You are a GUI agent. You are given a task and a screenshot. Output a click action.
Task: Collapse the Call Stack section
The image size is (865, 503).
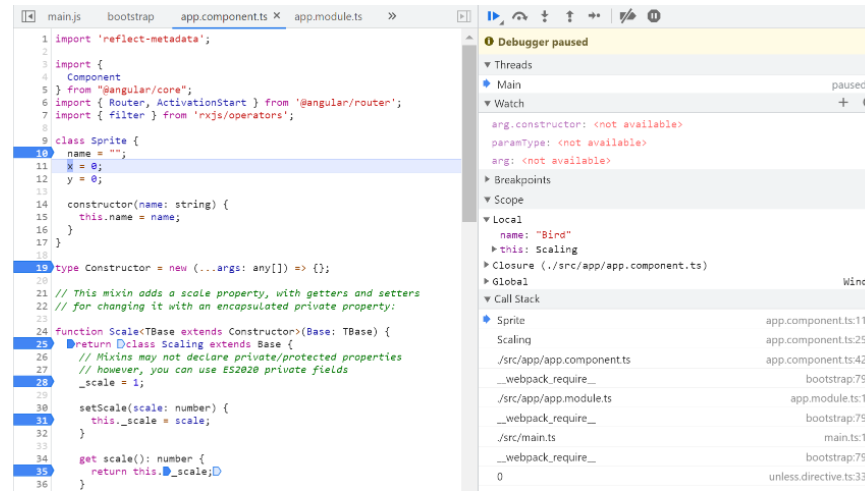517,299
